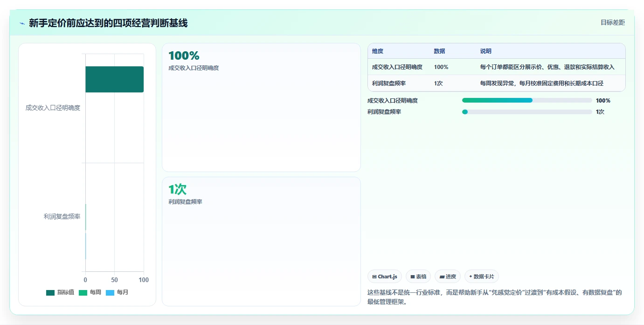The height and width of the screenshot is (325, 644).
Task: Click the Chart.js chip's chart icon
Action: coord(374,277)
